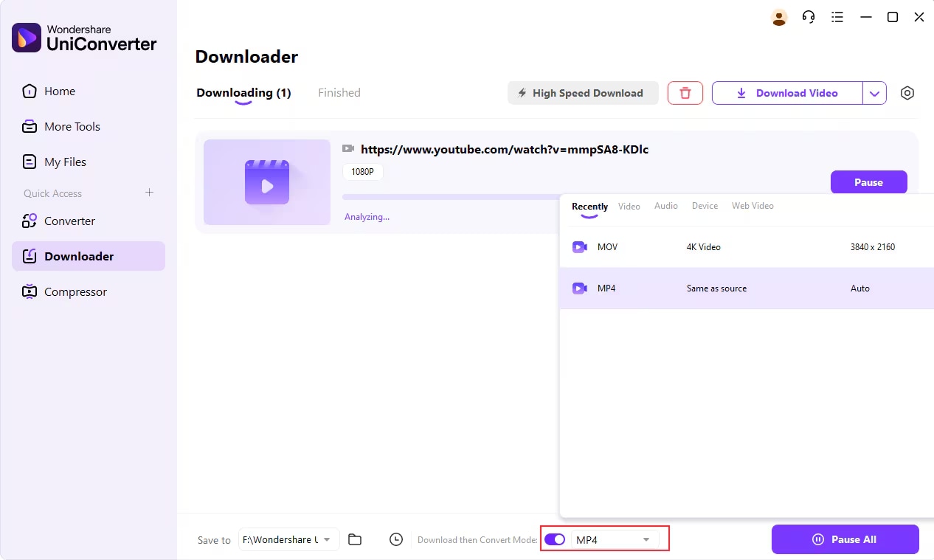Toggle Download then Convert Mode switch
This screenshot has width=934, height=560.
point(555,539)
